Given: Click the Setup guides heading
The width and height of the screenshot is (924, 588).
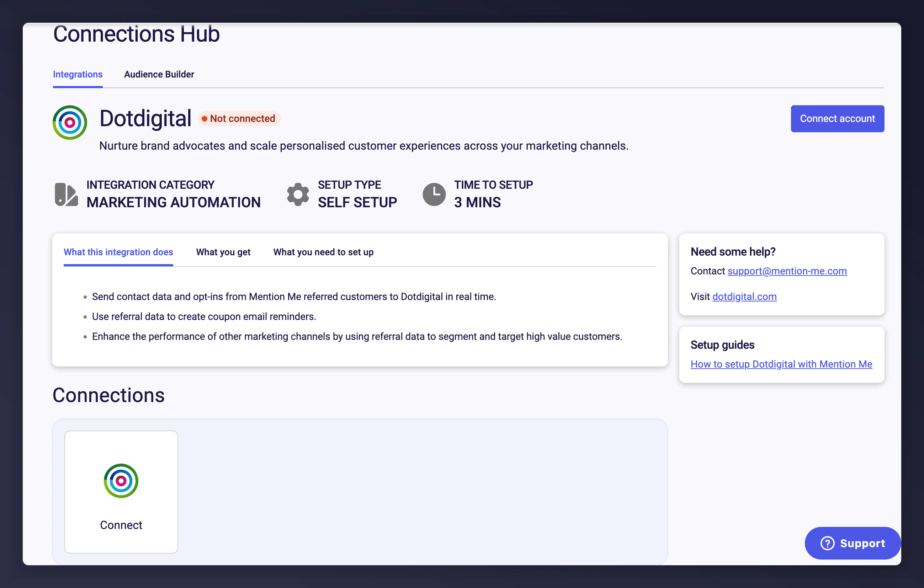Looking at the screenshot, I should point(722,345).
